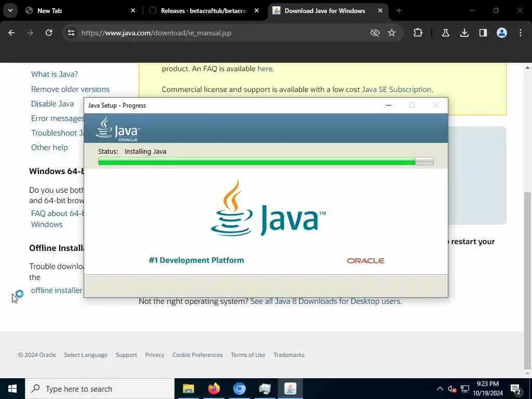View site information icon in address bar
This screenshot has height=399, width=532.
71,33
